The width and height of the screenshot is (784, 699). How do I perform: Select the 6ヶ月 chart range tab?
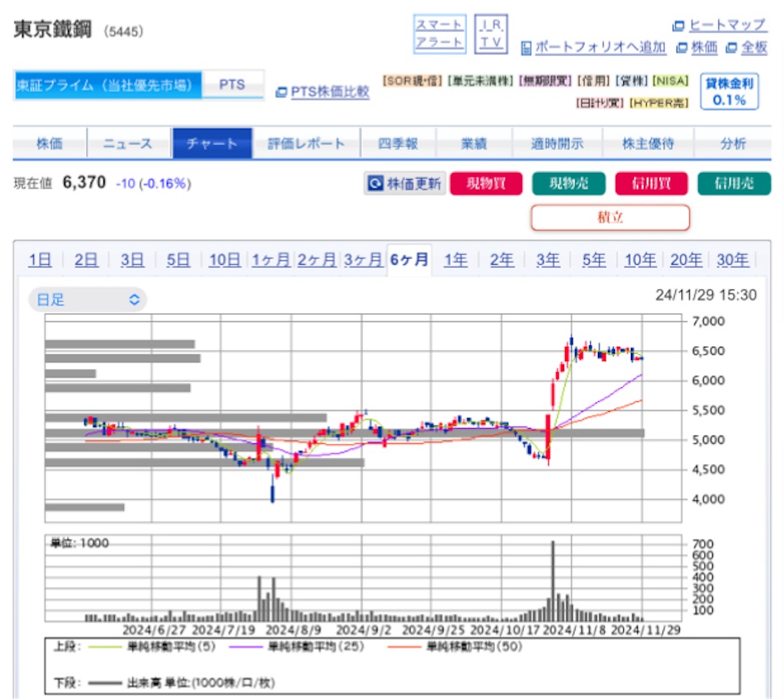point(409,260)
